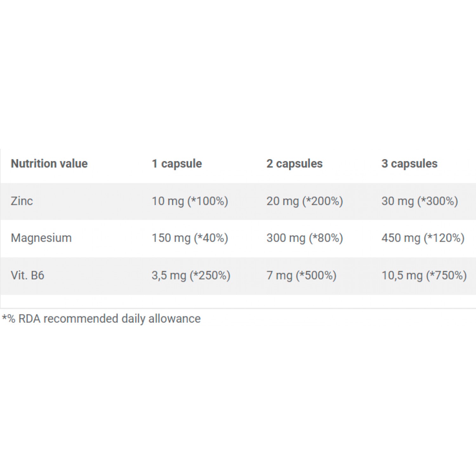Select the 10 mg (*100%) zinc cell
Screen dimensions: 476x476
(190, 202)
